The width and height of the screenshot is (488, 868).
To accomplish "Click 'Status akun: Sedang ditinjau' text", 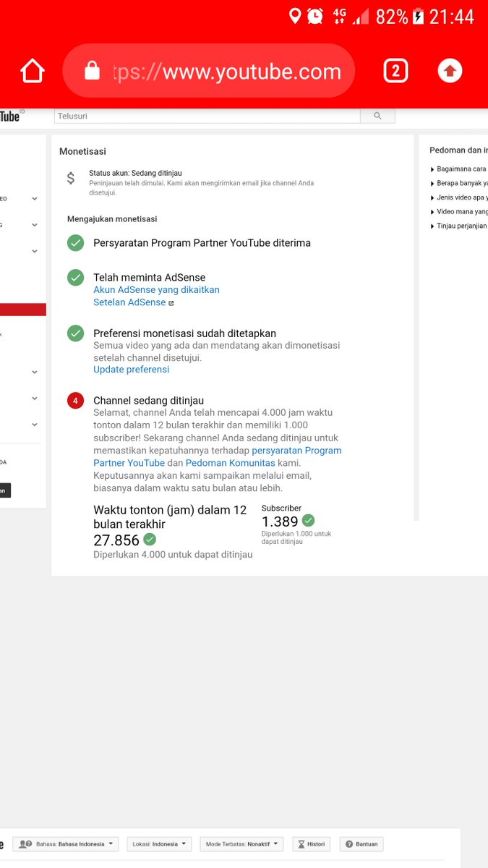I will (x=135, y=174).
